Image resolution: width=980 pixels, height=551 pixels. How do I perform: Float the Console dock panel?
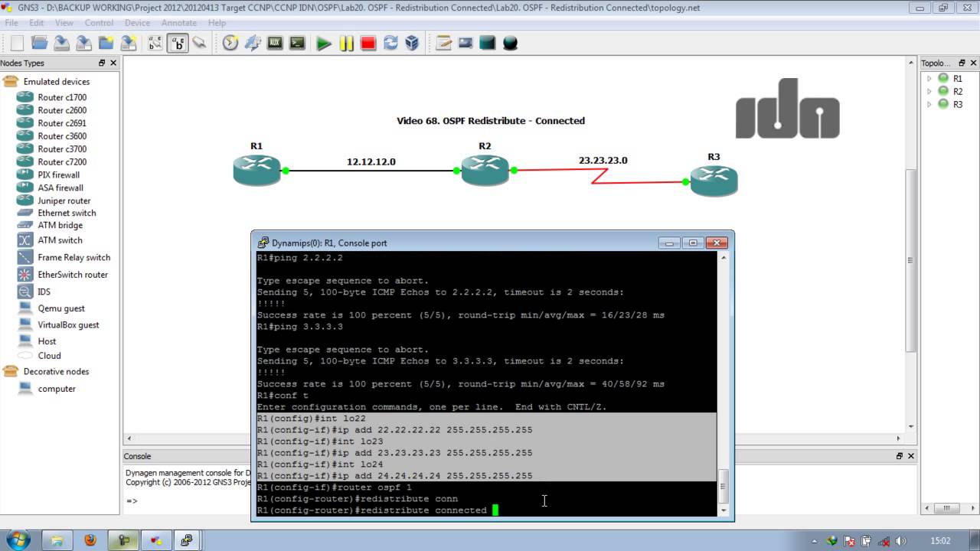pos(900,456)
